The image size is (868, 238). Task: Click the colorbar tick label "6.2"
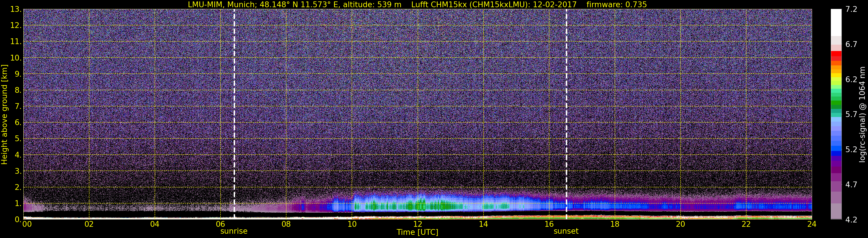(x=851, y=80)
